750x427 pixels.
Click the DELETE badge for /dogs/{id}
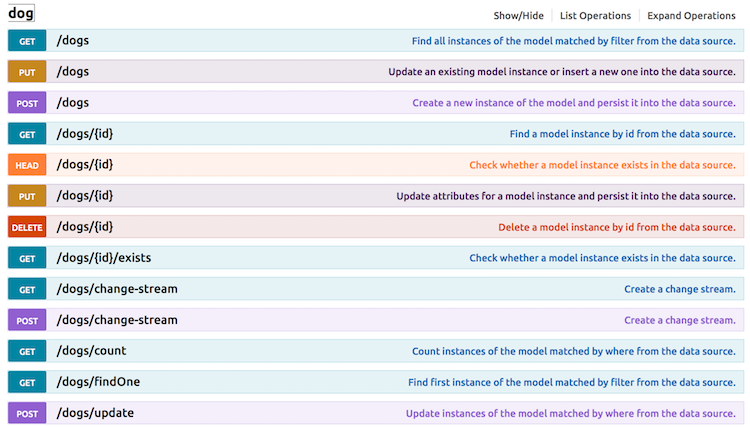point(27,227)
